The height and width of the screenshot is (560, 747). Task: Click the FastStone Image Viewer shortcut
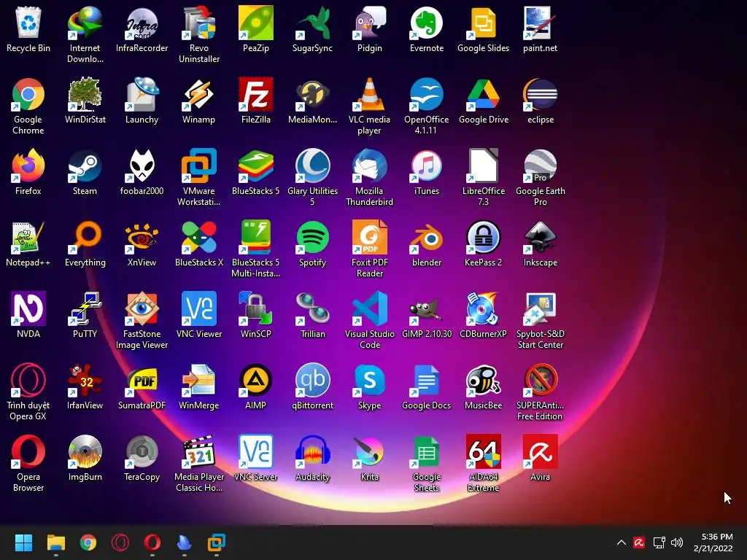tap(142, 308)
